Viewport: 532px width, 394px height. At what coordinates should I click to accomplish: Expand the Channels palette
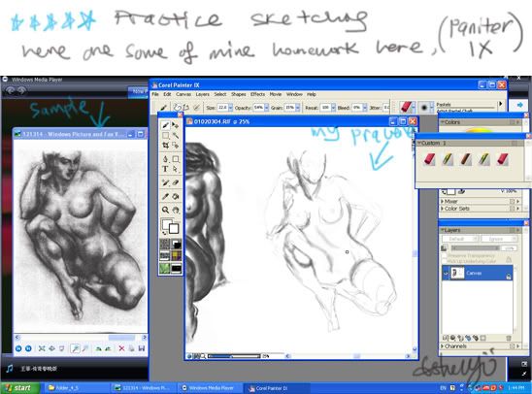click(443, 346)
